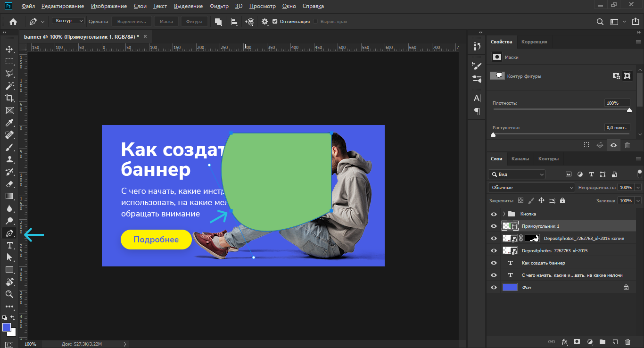644x348 pixels.
Task: Select the Crop tool
Action: (x=9, y=98)
